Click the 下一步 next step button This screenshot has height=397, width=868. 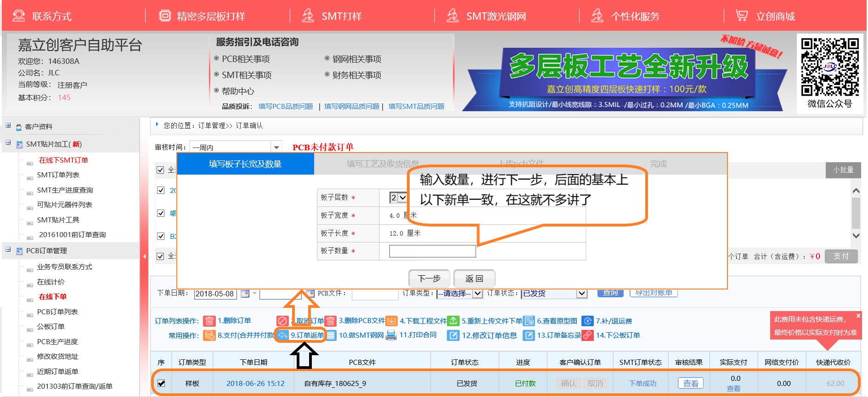[429, 278]
